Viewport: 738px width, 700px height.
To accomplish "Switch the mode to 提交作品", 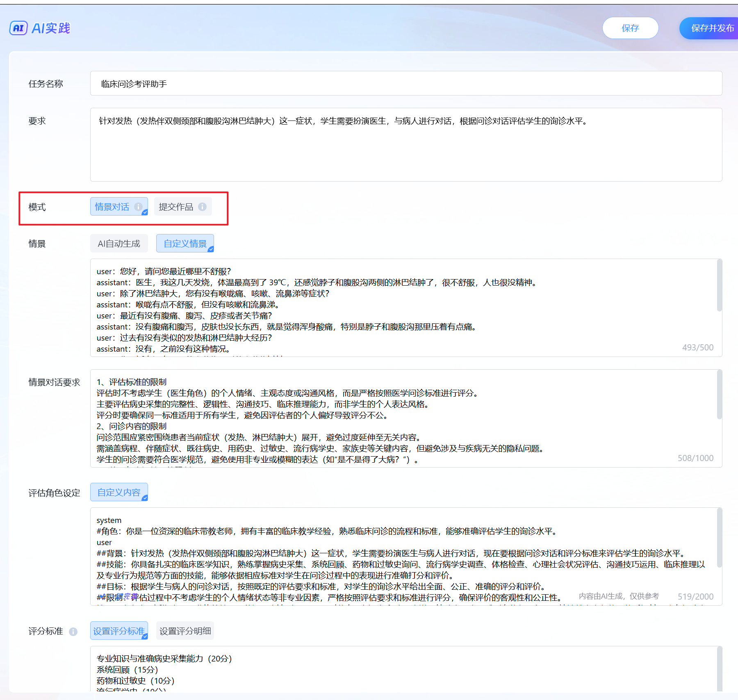I will (x=176, y=207).
